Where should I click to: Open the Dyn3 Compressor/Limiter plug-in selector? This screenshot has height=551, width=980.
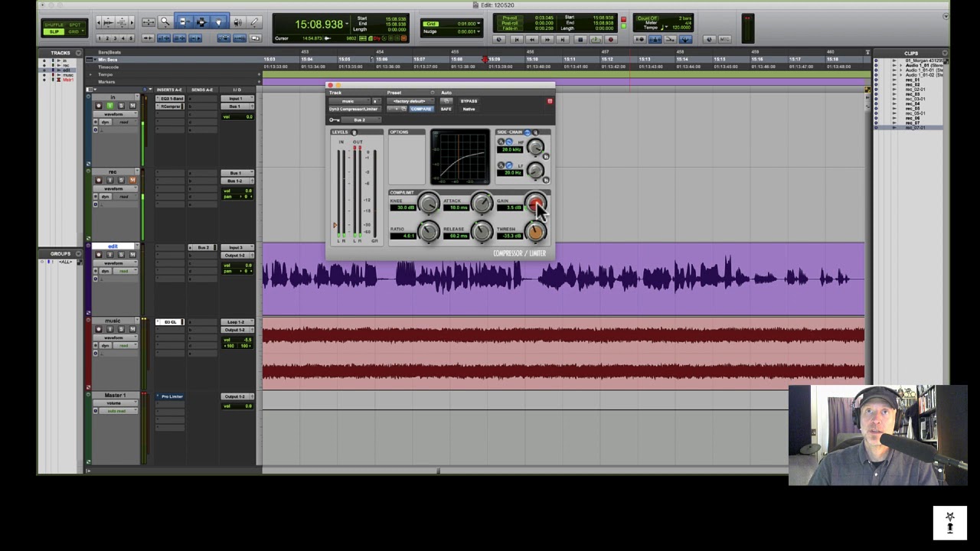point(354,109)
